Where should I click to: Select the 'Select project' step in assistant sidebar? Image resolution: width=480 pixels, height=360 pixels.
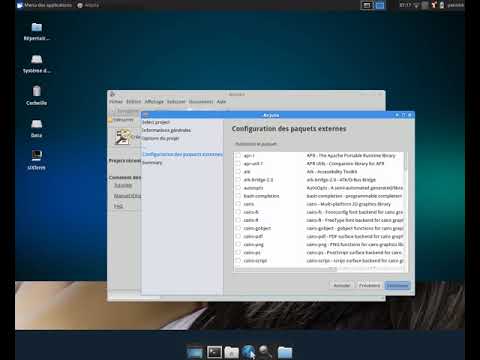156,122
